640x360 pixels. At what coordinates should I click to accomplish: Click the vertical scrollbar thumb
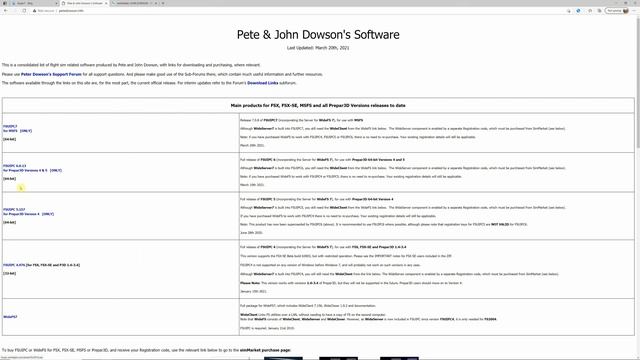(x=638, y=82)
